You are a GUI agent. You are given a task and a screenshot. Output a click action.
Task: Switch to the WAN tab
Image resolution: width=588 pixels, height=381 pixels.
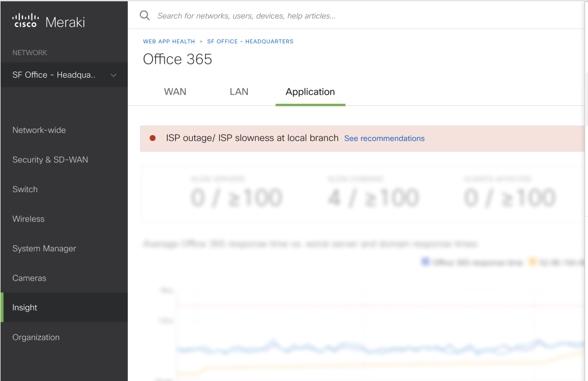tap(175, 92)
